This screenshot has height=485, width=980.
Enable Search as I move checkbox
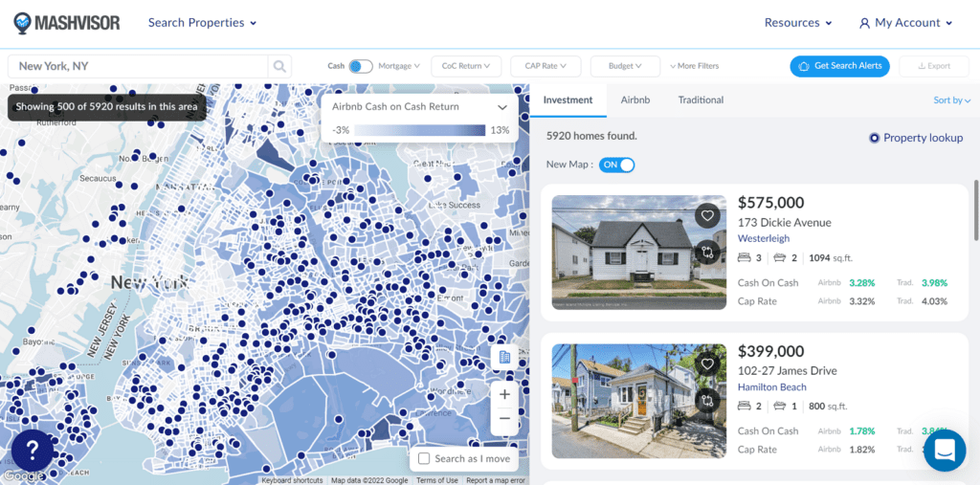pyautogui.click(x=424, y=459)
